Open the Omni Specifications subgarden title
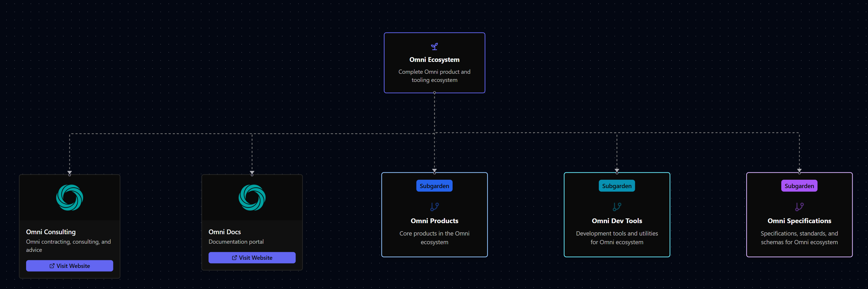 (x=799, y=221)
